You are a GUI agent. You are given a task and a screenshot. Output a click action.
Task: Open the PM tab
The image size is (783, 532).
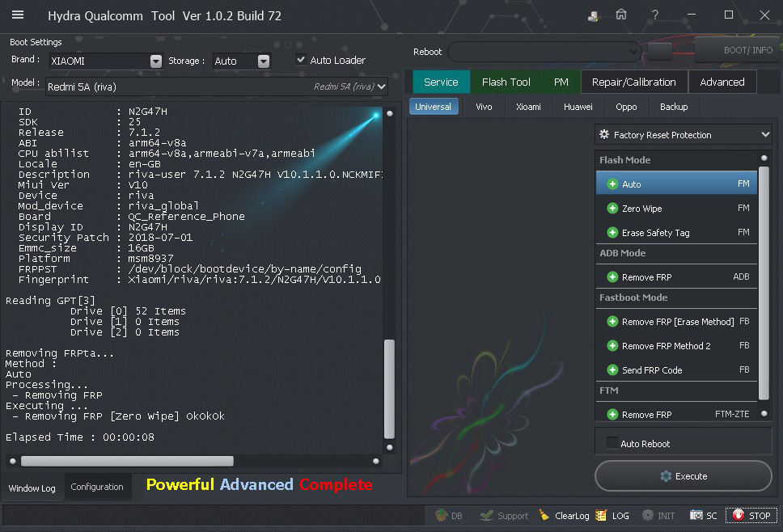click(561, 82)
